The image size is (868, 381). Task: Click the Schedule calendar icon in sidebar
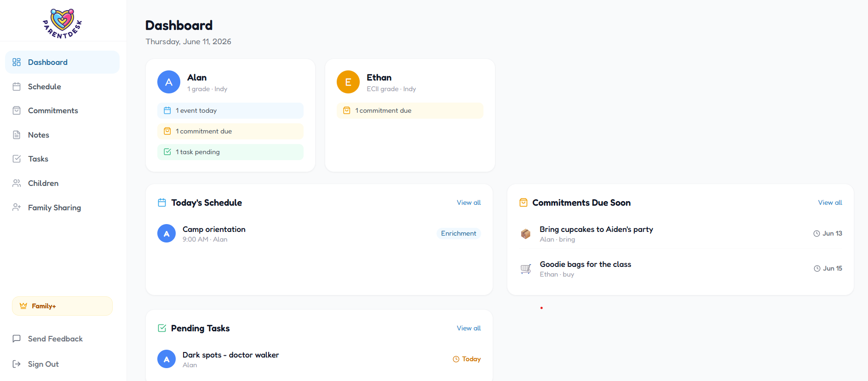(17, 87)
